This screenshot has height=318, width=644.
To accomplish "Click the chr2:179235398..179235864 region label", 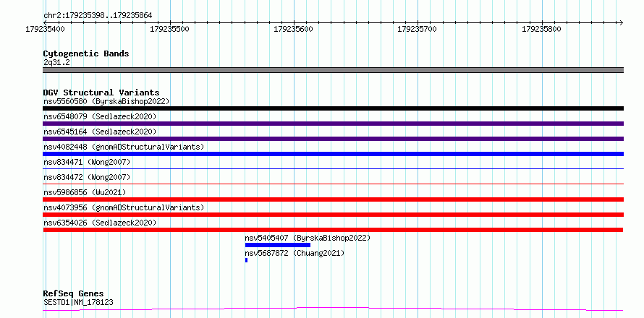I will point(98,16).
